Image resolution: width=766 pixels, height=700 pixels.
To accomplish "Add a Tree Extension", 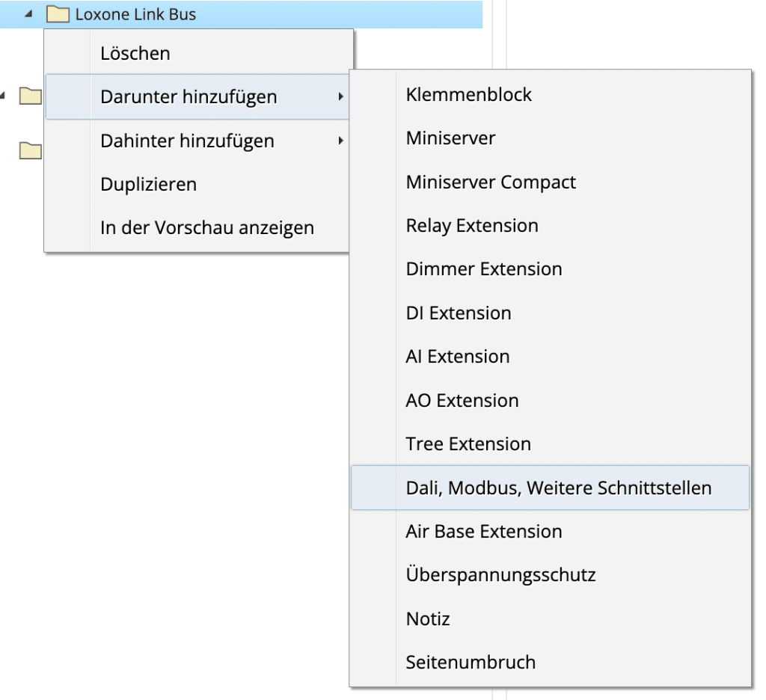I will tap(550, 444).
